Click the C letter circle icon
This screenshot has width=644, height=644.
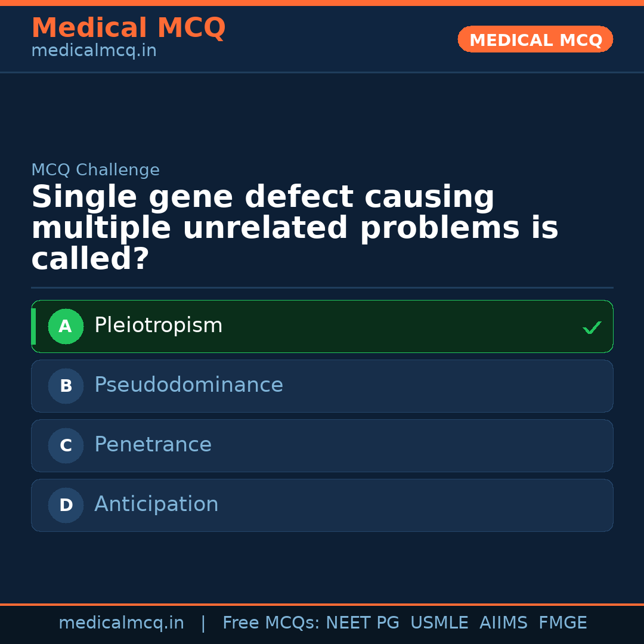[66, 445]
